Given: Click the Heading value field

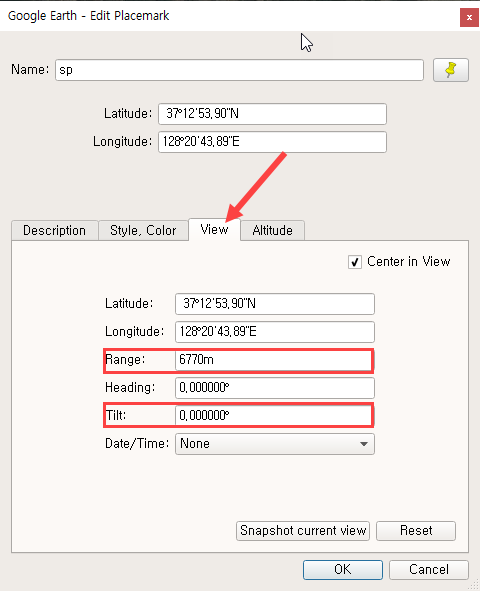Looking at the screenshot, I should click(x=275, y=388).
